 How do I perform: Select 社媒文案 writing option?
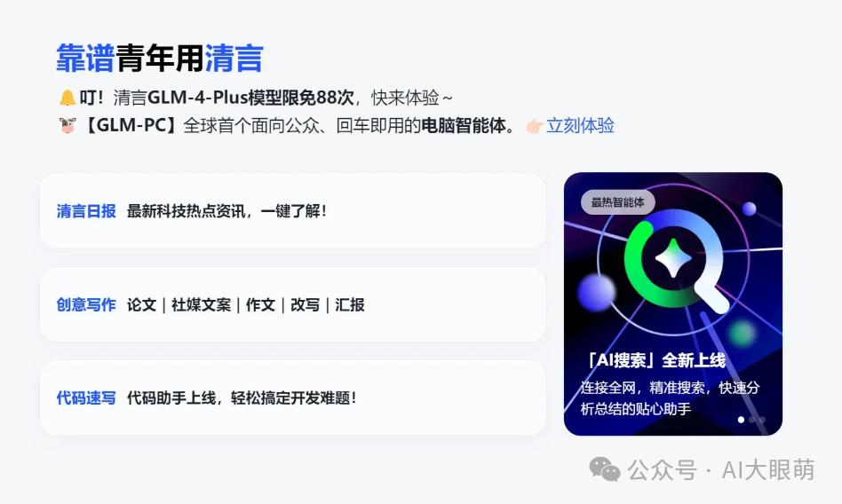[202, 305]
